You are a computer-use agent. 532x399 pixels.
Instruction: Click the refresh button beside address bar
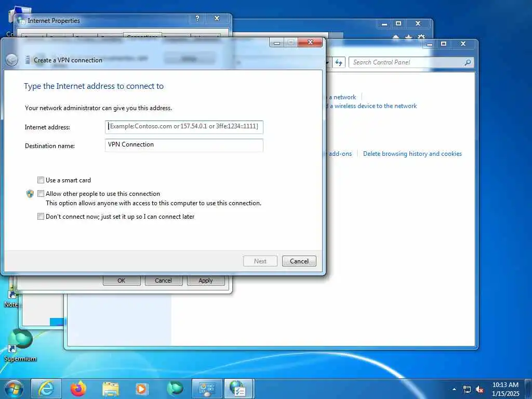point(339,62)
